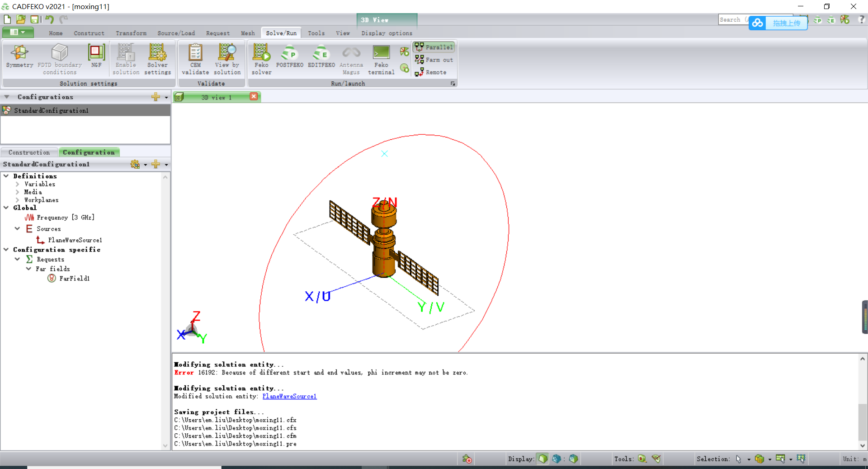Save the current model
The image size is (868, 469).
point(34,19)
